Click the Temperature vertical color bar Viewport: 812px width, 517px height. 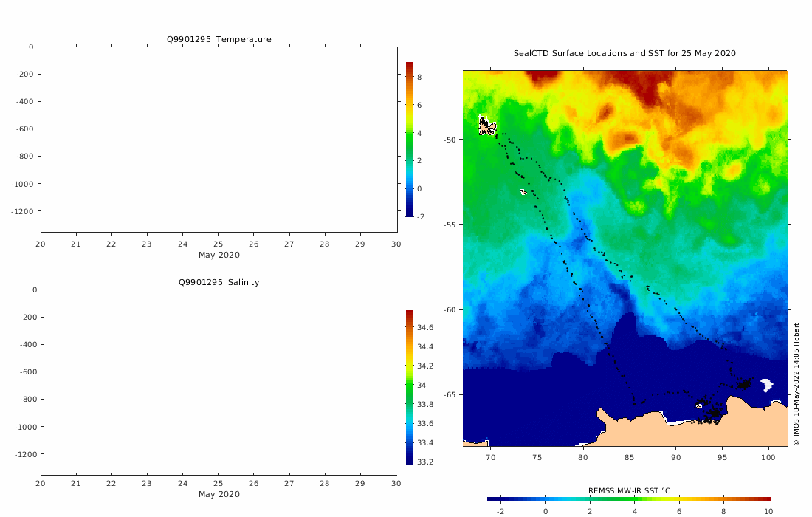pyautogui.click(x=409, y=140)
